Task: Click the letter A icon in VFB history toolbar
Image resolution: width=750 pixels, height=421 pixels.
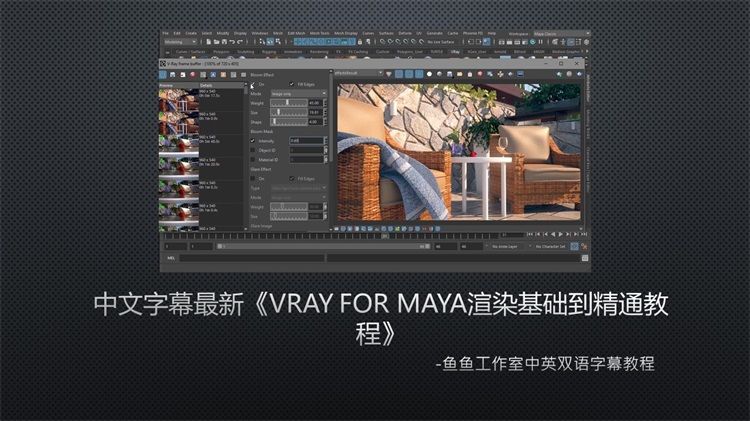Action: (x=213, y=75)
